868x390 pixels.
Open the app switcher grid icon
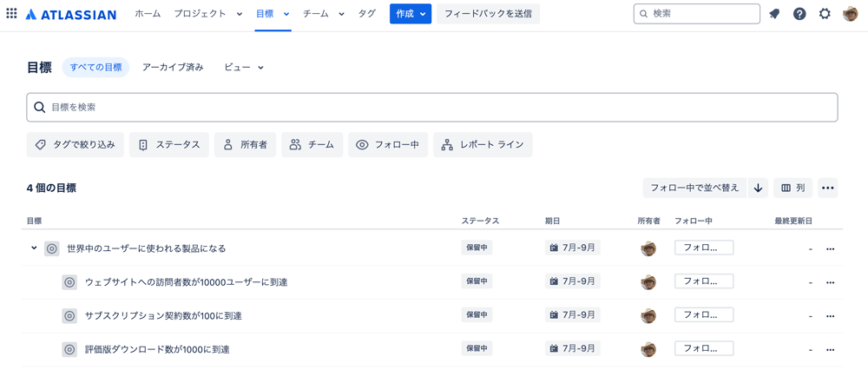(11, 14)
